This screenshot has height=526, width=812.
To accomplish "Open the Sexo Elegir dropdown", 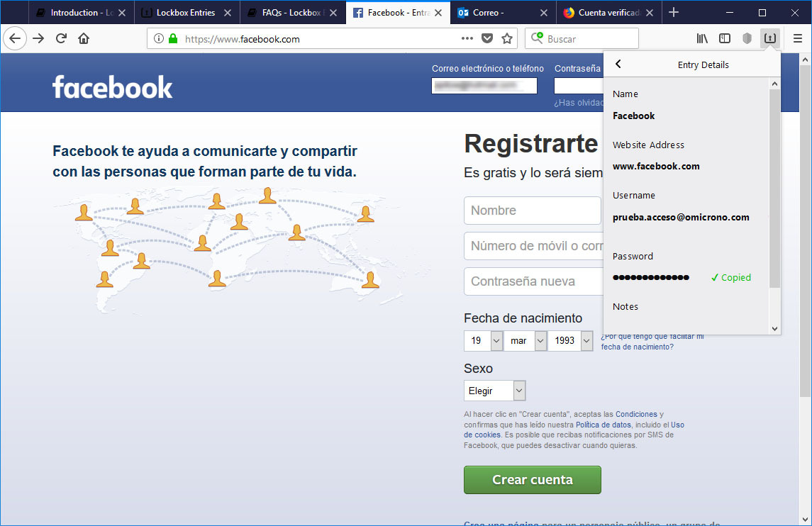I will point(494,391).
